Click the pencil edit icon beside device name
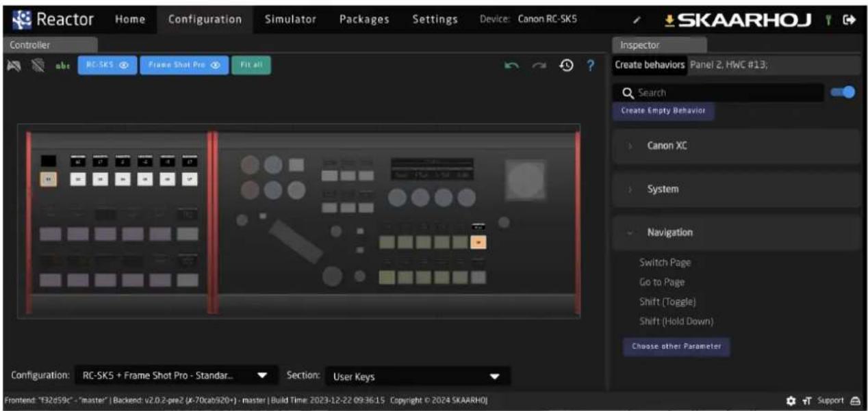The height and width of the screenshot is (411, 868). [x=636, y=21]
